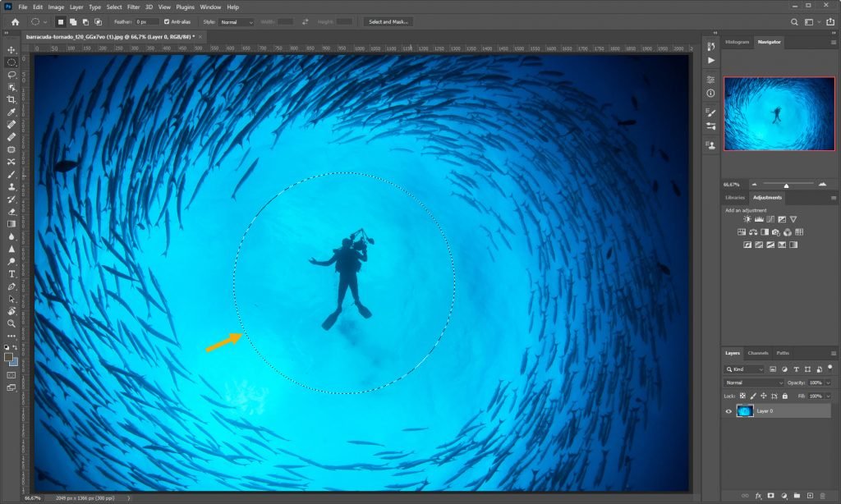Viewport: 841px width, 504px height.
Task: Click the Select and Mask button
Action: click(388, 22)
